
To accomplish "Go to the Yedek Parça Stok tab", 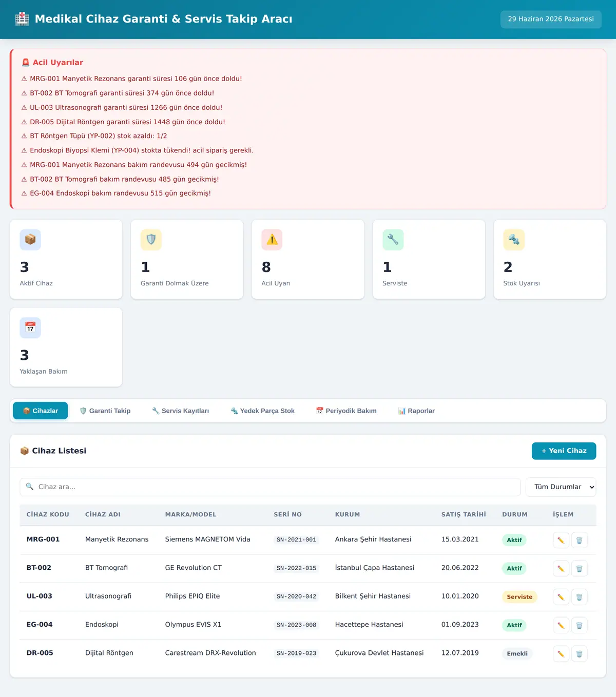I will coord(262,411).
